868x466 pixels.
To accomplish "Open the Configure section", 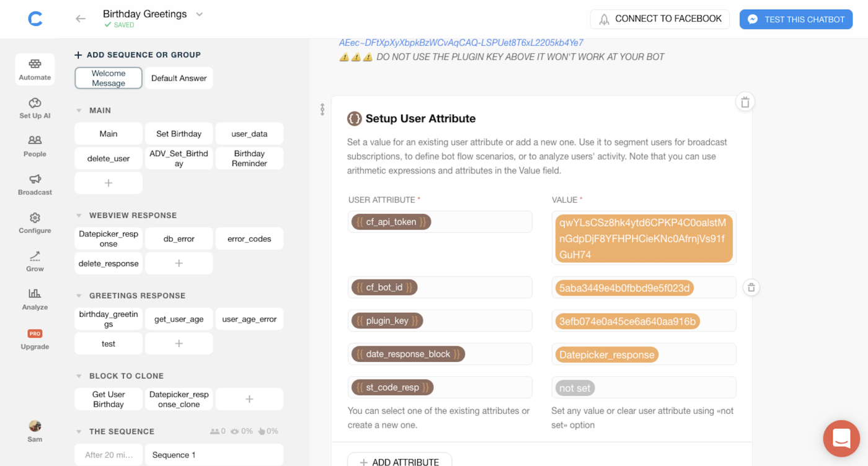I will pos(35,223).
